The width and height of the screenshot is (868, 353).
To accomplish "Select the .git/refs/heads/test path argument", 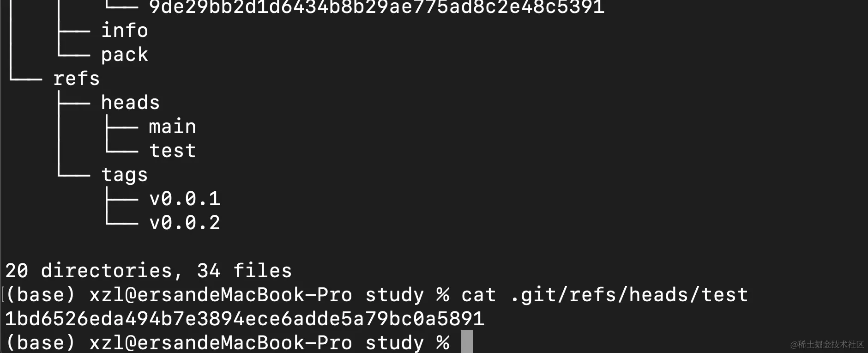I will 629,295.
